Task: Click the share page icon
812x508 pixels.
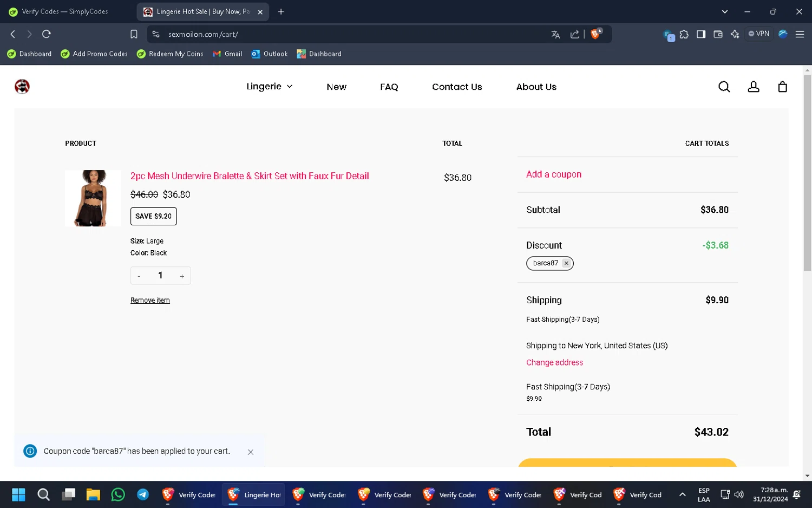Action: coord(574,34)
